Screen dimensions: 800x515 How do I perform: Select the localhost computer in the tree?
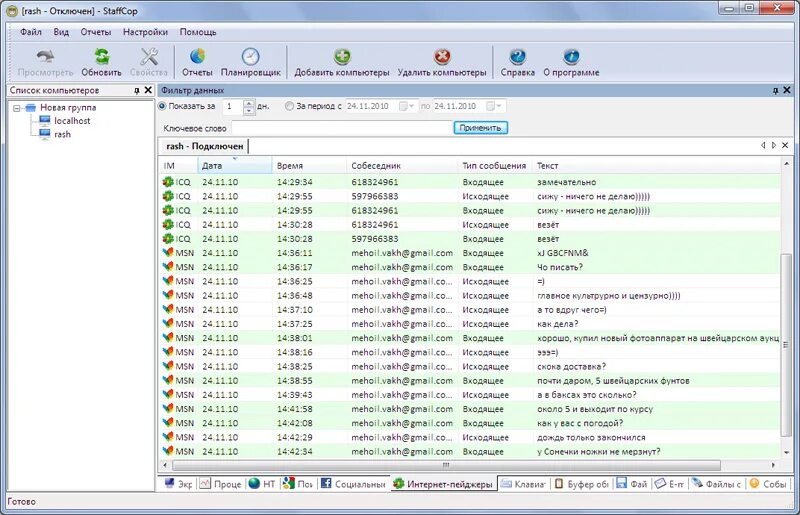click(x=72, y=121)
